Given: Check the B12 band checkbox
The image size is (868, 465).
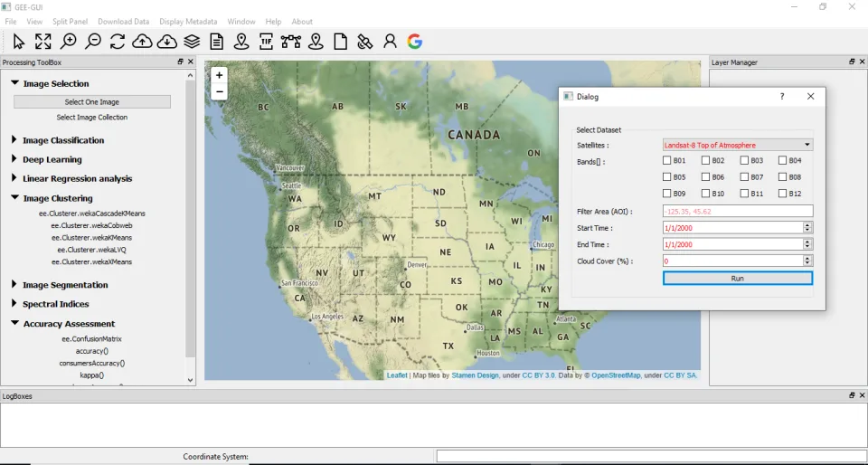Looking at the screenshot, I should click(x=783, y=194).
